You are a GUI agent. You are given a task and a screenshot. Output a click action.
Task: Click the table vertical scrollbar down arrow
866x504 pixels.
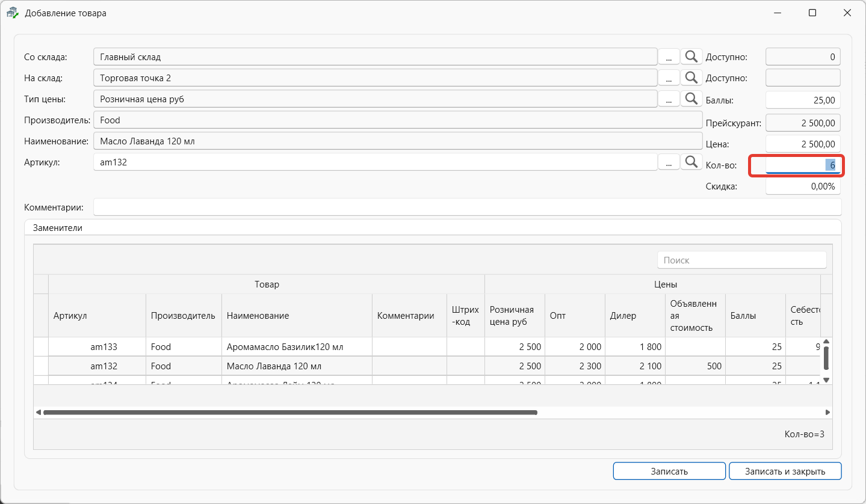coord(826,380)
